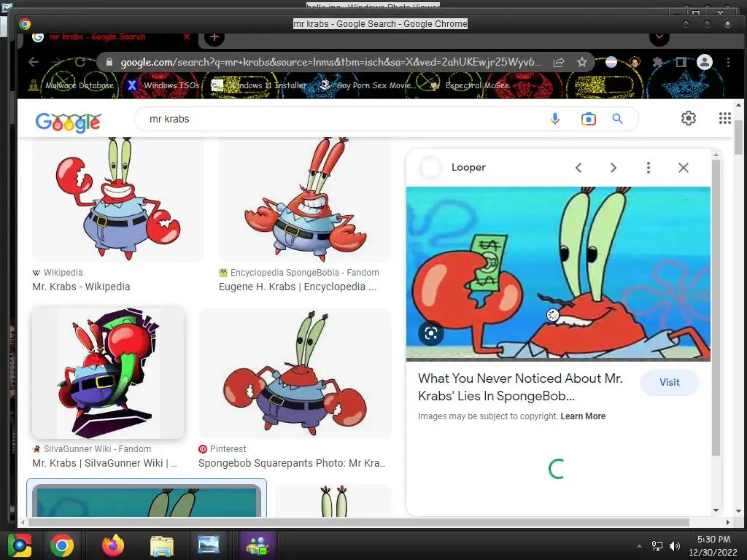Click the Start button on taskbar
747x560 pixels.
pyautogui.click(x=20, y=545)
